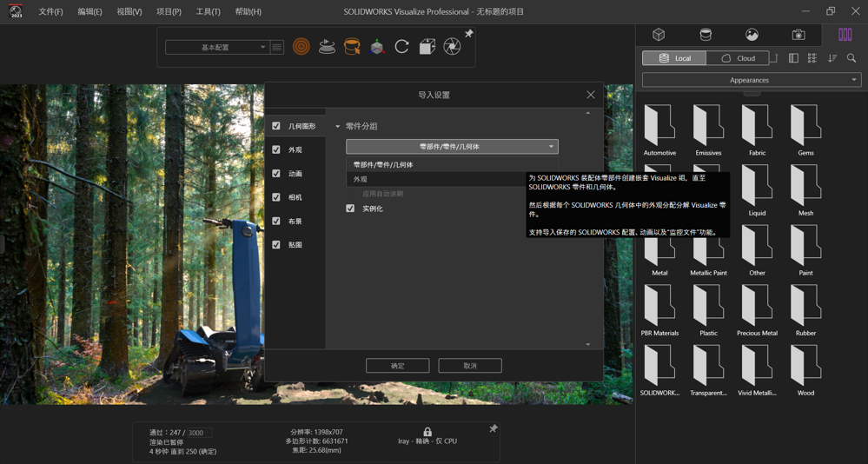The height and width of the screenshot is (464, 868).
Task: Switch to the Cloud library tab
Action: [x=738, y=58]
